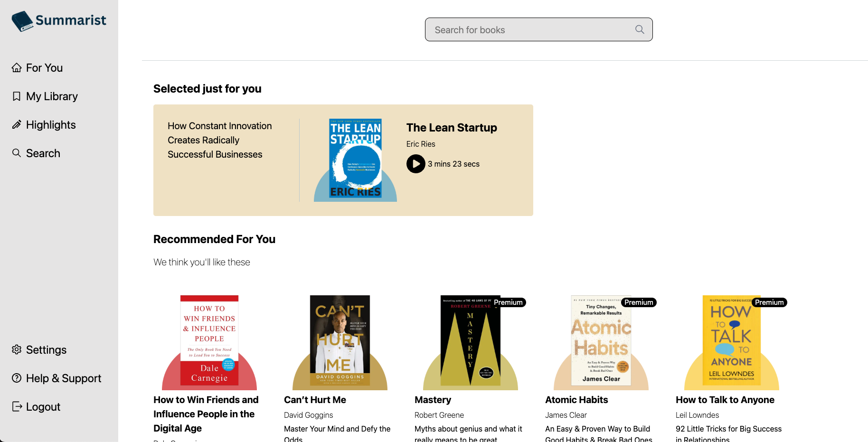Open the Mastery book title link
Image resolution: width=868 pixels, height=442 pixels.
[433, 400]
